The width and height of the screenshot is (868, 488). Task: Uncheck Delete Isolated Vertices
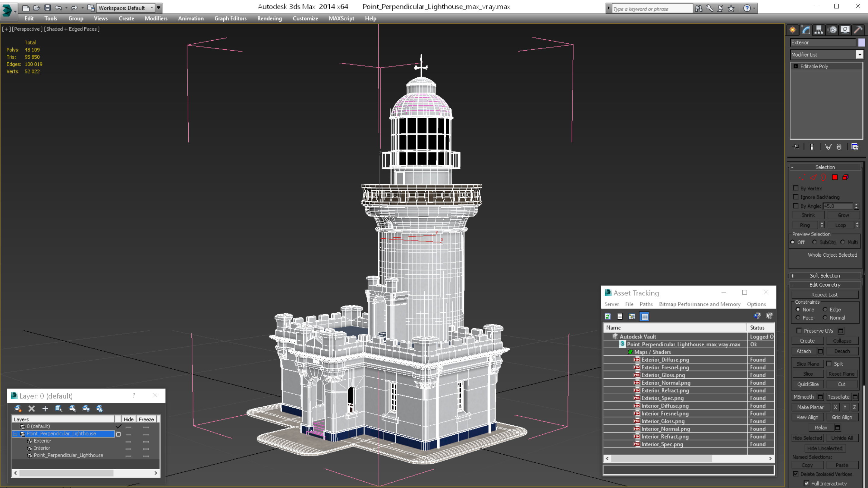click(x=796, y=474)
